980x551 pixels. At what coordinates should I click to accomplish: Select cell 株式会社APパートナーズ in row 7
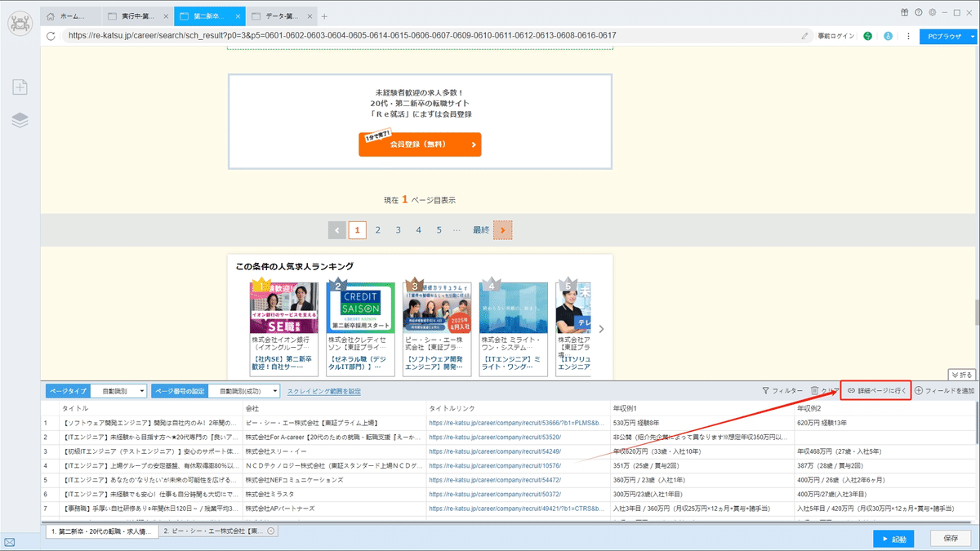(333, 509)
